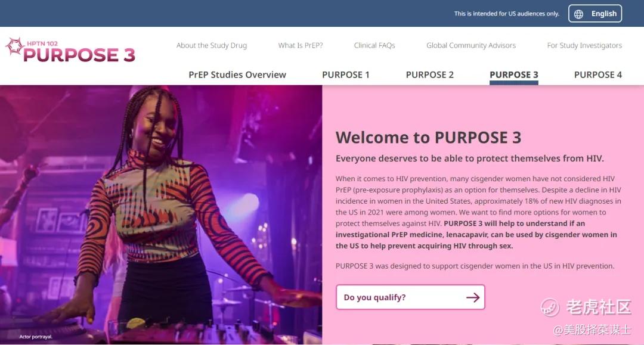This screenshot has height=345, width=644.
Task: Open the About the Study Drug page
Action: point(212,45)
